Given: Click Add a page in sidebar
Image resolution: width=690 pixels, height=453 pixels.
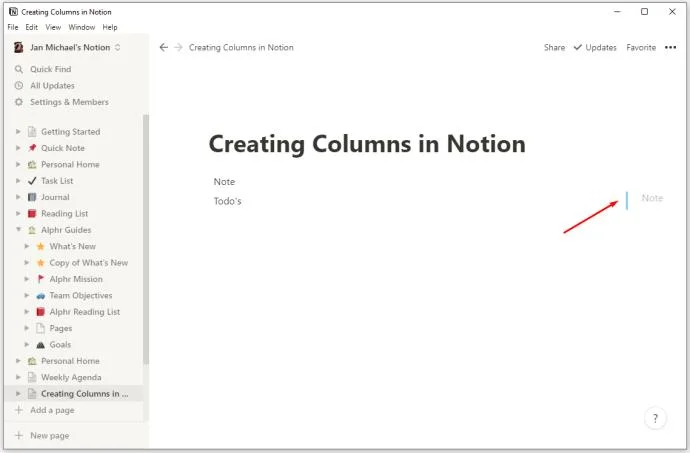Looking at the screenshot, I should click(52, 410).
